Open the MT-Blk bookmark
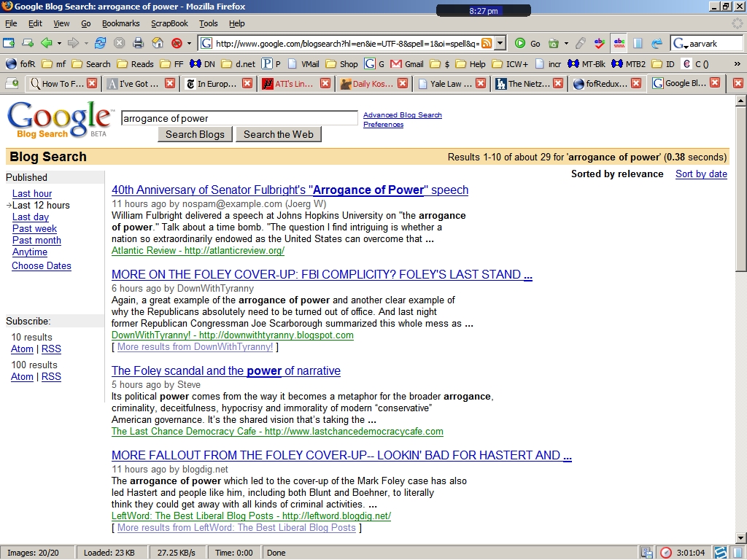The height and width of the screenshot is (560, 747). (x=587, y=64)
